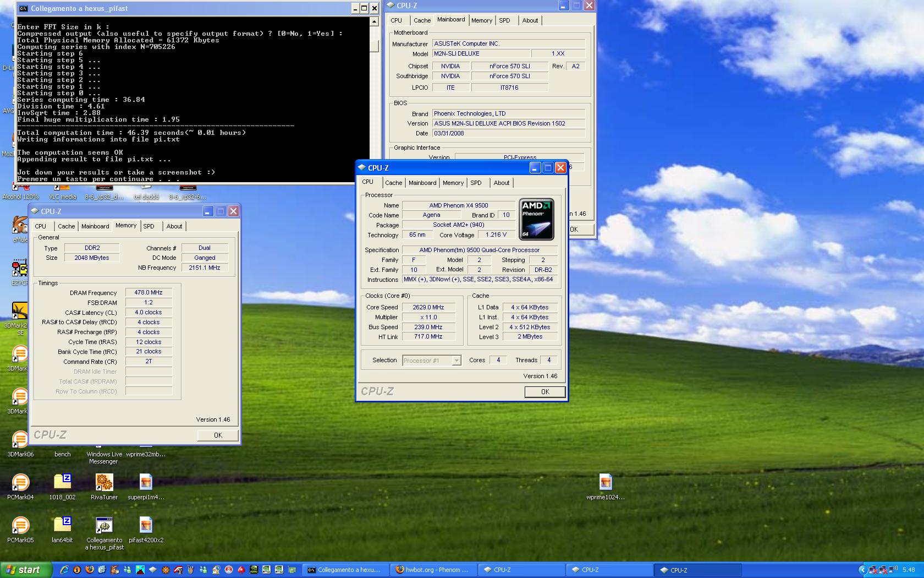The height and width of the screenshot is (578, 924).
Task: Minimize the command prompt window
Action: tap(355, 8)
